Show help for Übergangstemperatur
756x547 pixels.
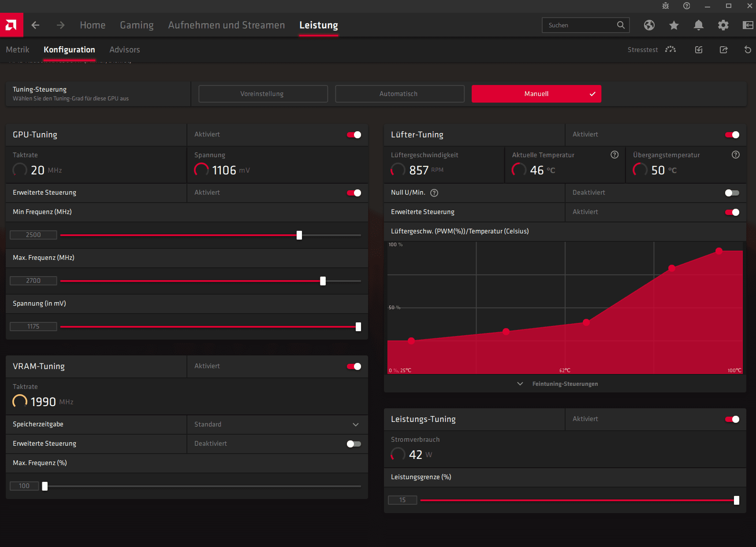(736, 155)
